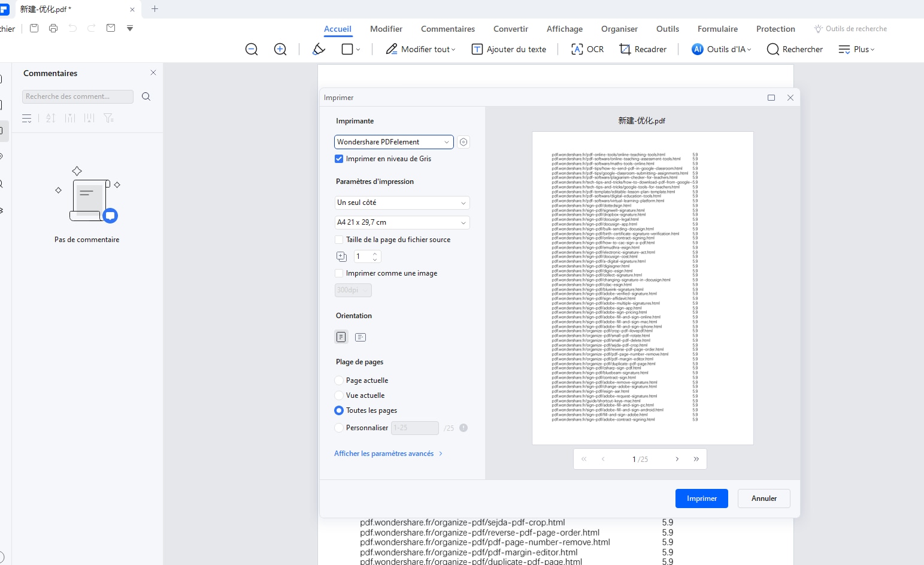This screenshot has width=924, height=565.
Task: Open the Un seul côté dropdown
Action: click(x=402, y=203)
